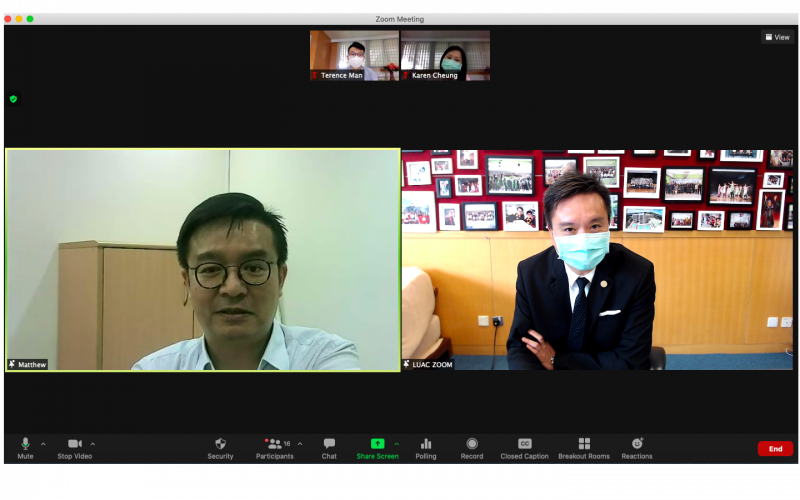
Task: Mute the microphone
Action: tap(25, 448)
